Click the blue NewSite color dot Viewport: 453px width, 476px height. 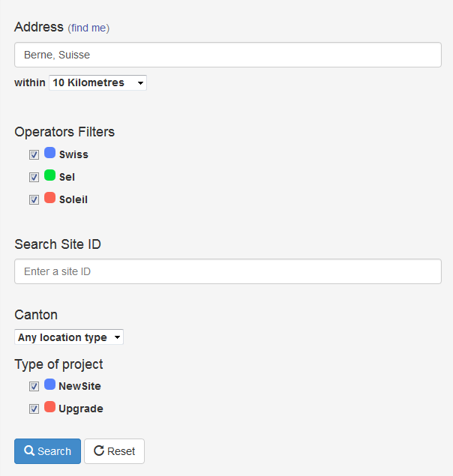tap(50, 385)
